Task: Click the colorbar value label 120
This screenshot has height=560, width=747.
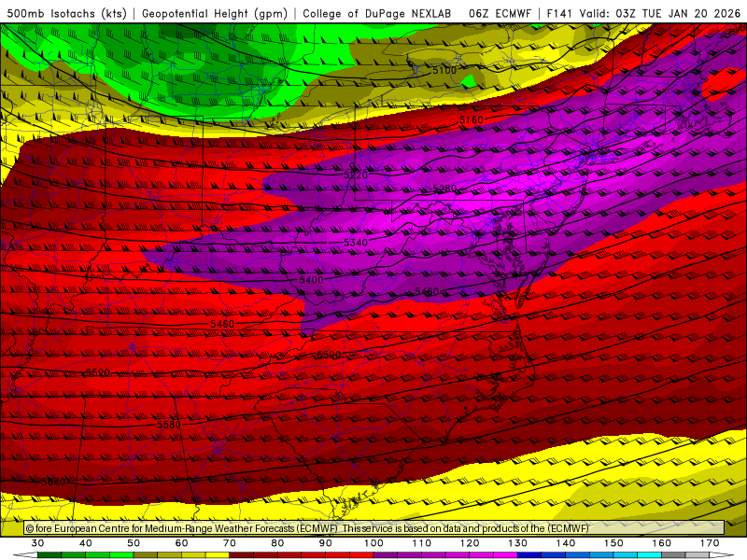Action: [x=470, y=543]
